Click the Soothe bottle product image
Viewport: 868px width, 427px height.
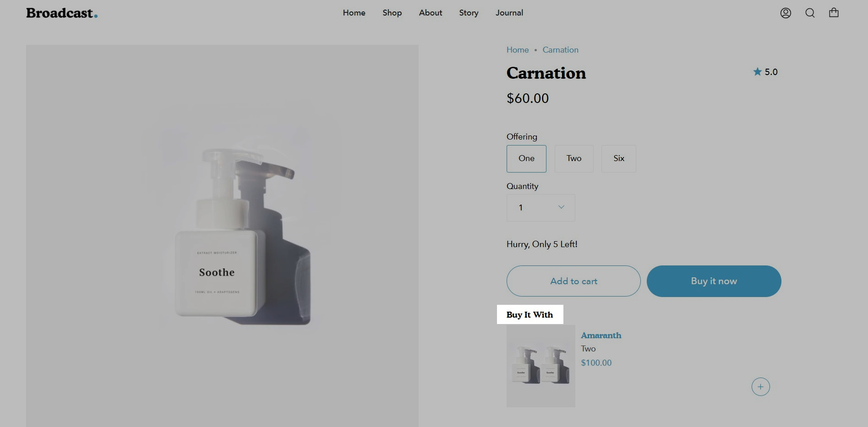point(222,236)
